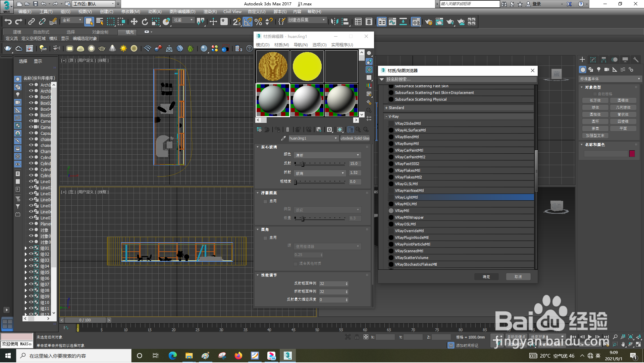Activate the Select Object tool
The height and width of the screenshot is (363, 644).
pyautogui.click(x=89, y=22)
